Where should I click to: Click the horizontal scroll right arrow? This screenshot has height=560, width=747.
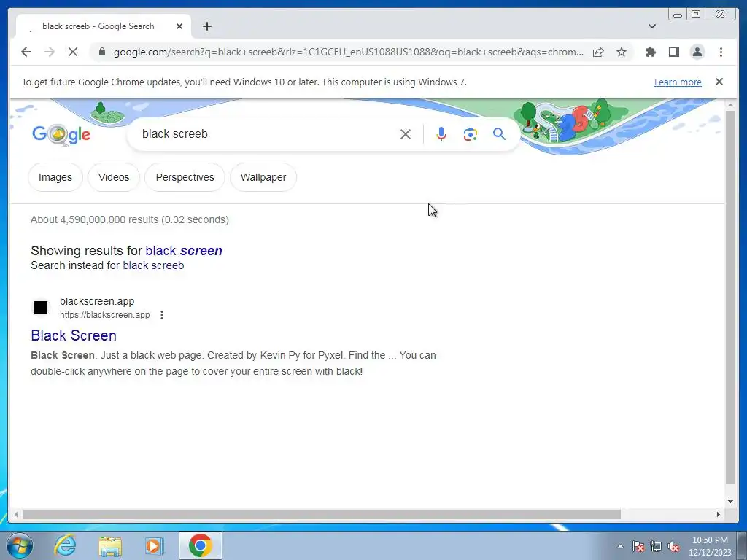[x=719, y=514]
